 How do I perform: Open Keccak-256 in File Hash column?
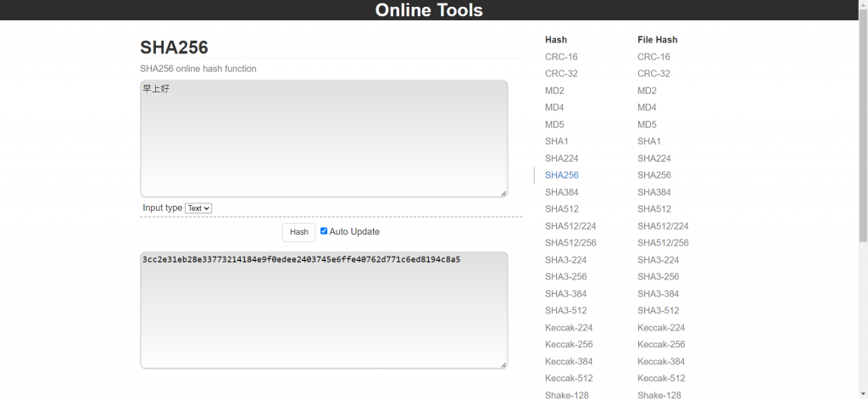click(x=661, y=344)
